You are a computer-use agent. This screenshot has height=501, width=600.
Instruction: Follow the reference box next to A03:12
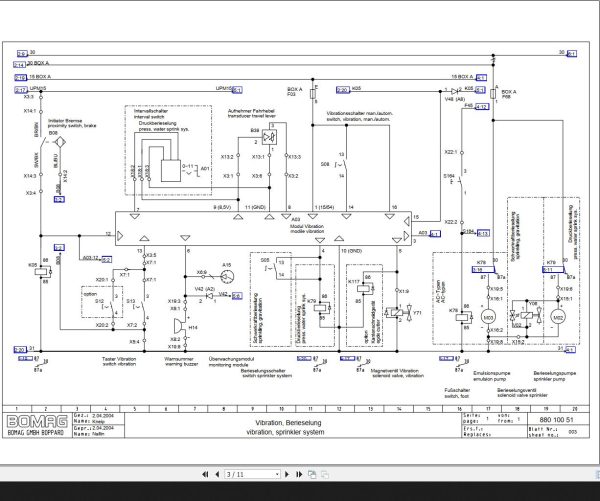pos(106,260)
